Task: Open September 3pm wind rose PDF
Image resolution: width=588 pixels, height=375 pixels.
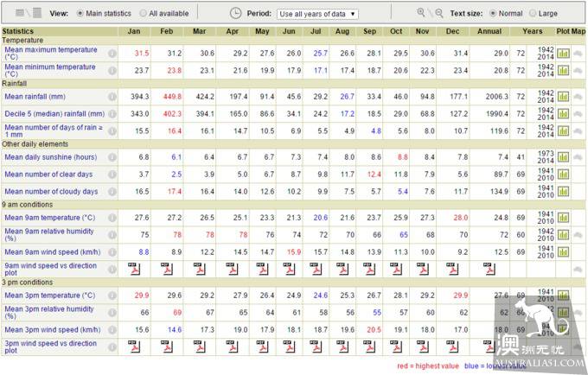Action: pyautogui.click(x=369, y=346)
